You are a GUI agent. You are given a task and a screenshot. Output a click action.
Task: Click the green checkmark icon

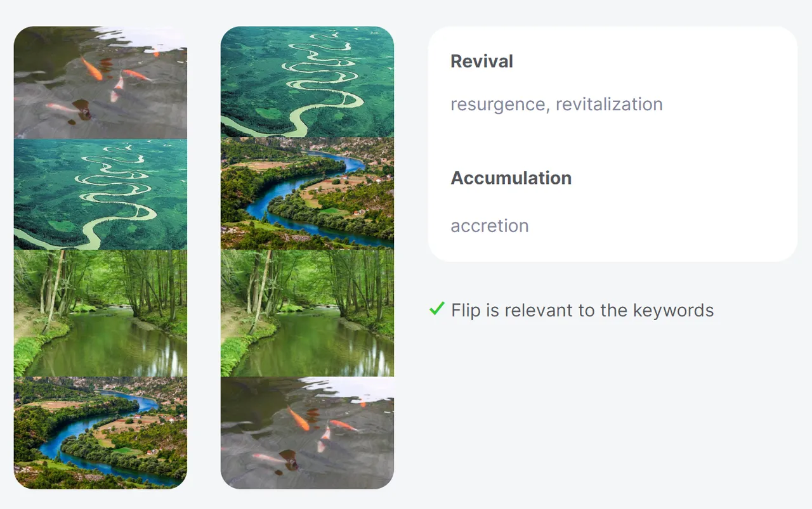(x=436, y=309)
